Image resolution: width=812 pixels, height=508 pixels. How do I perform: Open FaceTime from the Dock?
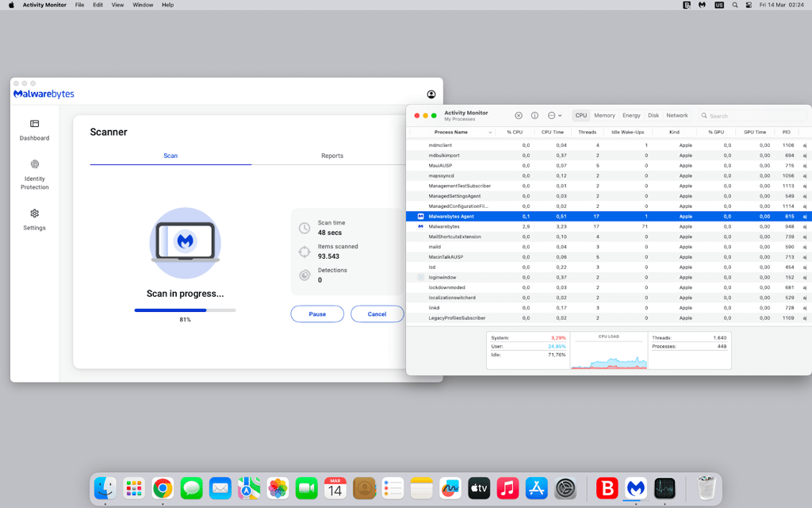pos(307,488)
